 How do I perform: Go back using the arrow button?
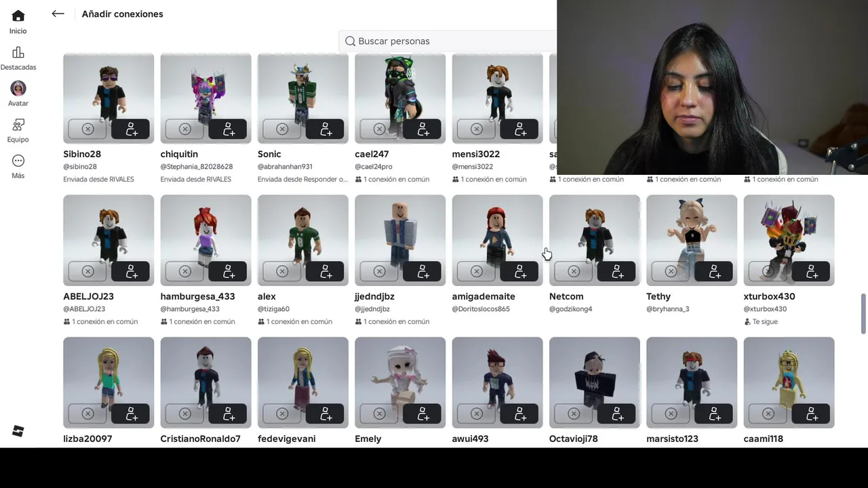[58, 14]
